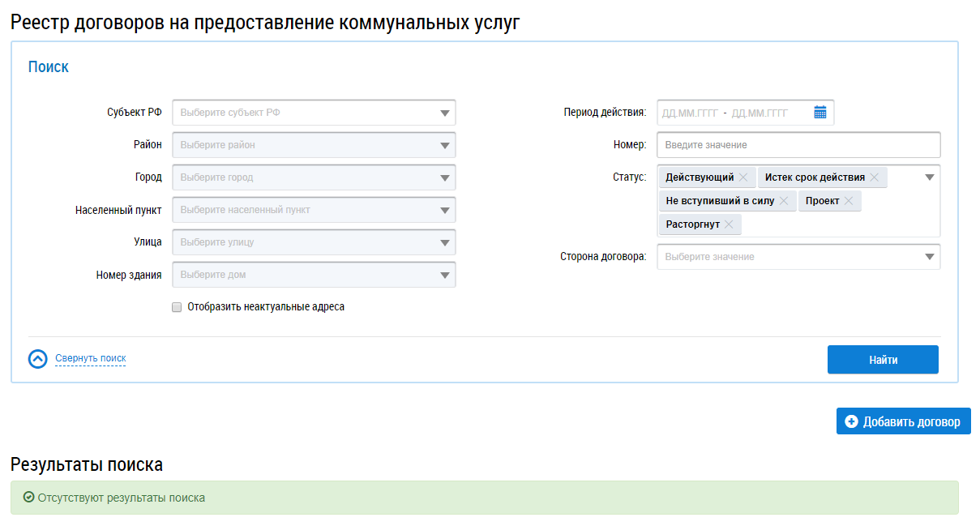Click the "Проект" tag label

point(823,201)
